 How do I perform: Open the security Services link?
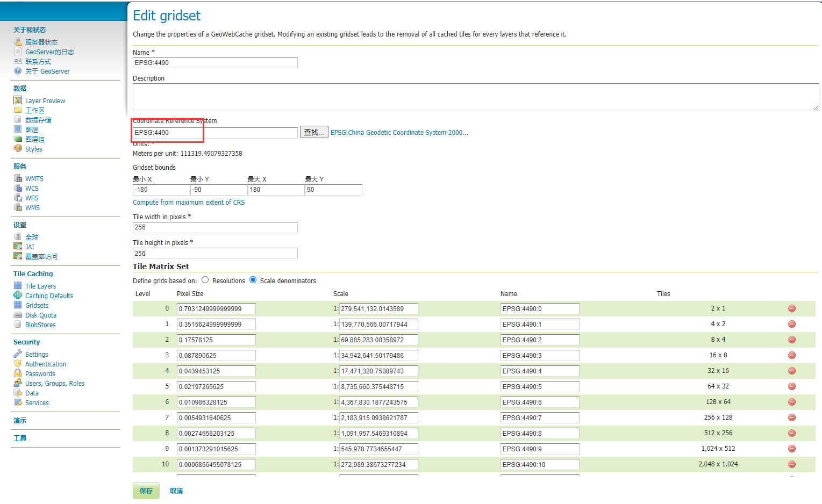[x=37, y=402]
